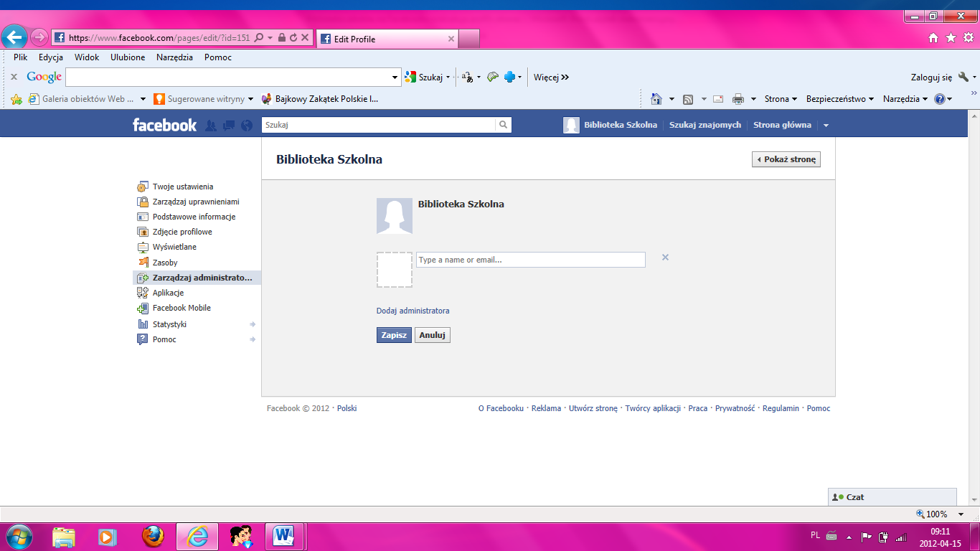Open browser Tools gear icon
980x551 pixels.
(969, 38)
